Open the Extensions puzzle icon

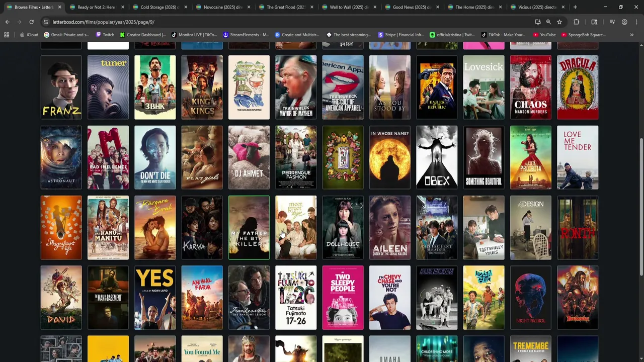click(576, 22)
